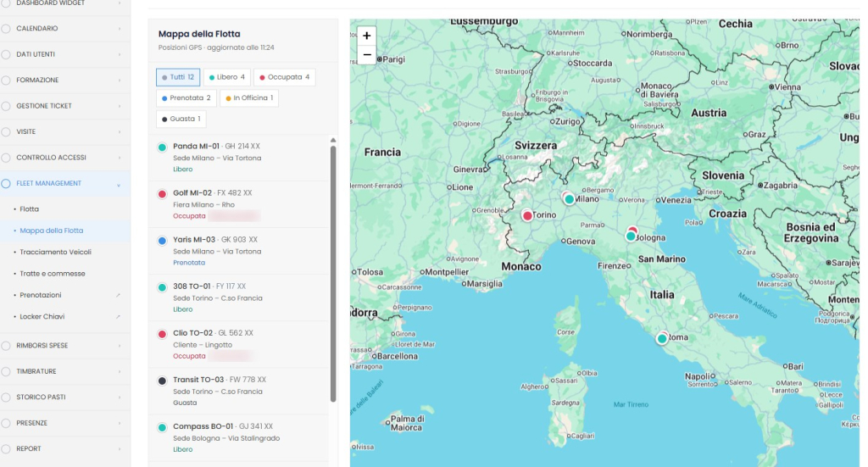Filter vehicles by Prenotata 2

click(186, 98)
